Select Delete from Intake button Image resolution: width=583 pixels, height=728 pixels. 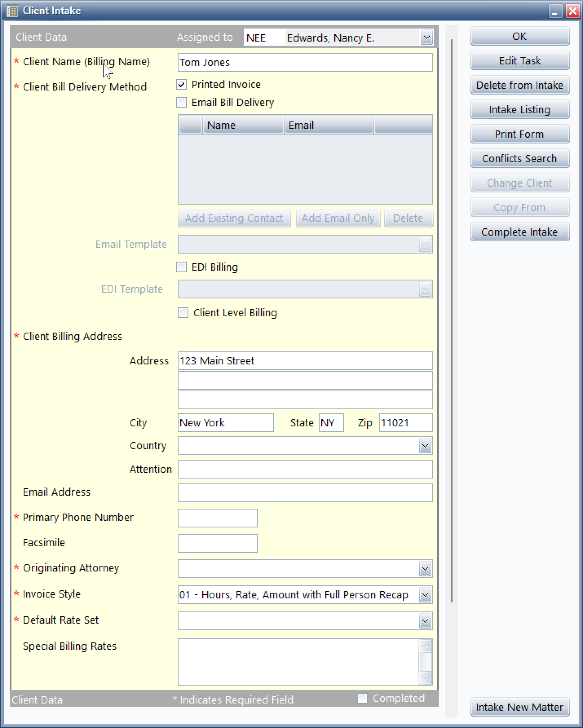[520, 85]
